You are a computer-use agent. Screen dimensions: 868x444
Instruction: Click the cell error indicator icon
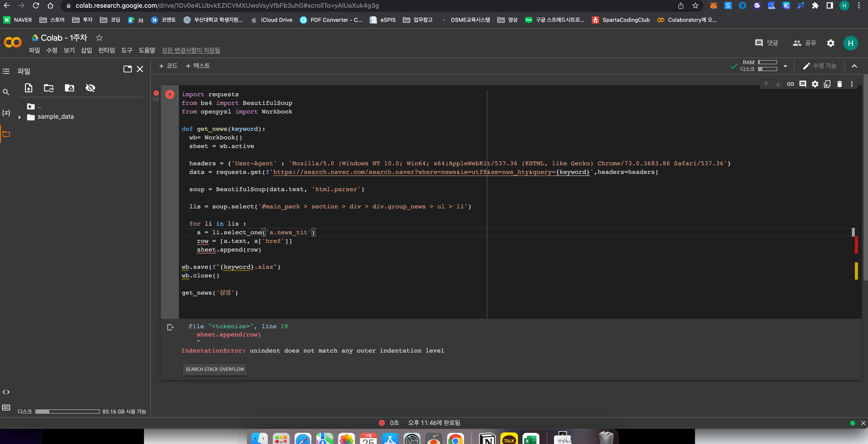[156, 93]
